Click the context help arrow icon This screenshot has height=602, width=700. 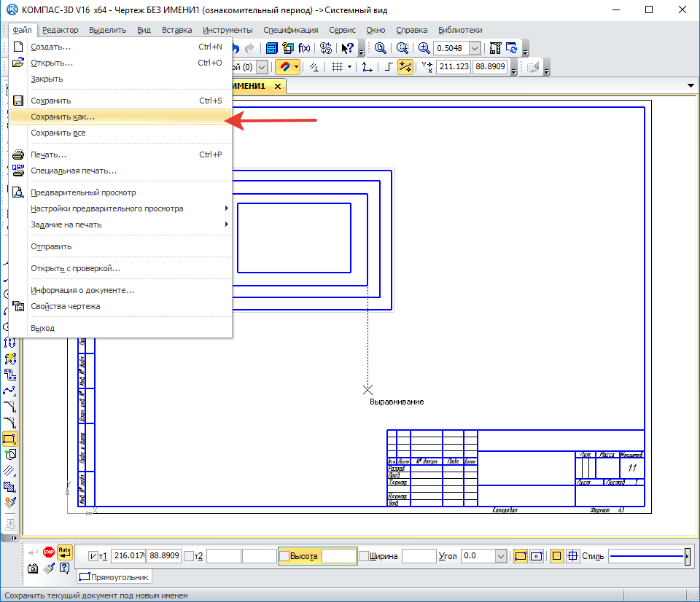346,48
